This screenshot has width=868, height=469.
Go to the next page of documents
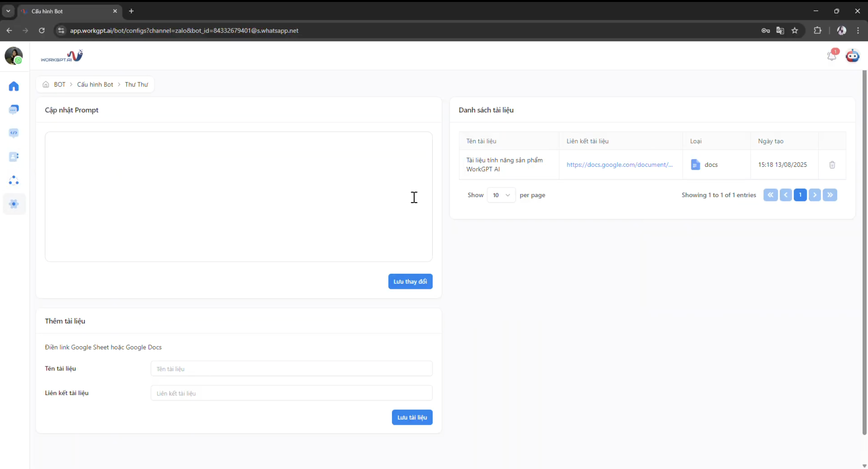coord(815,195)
